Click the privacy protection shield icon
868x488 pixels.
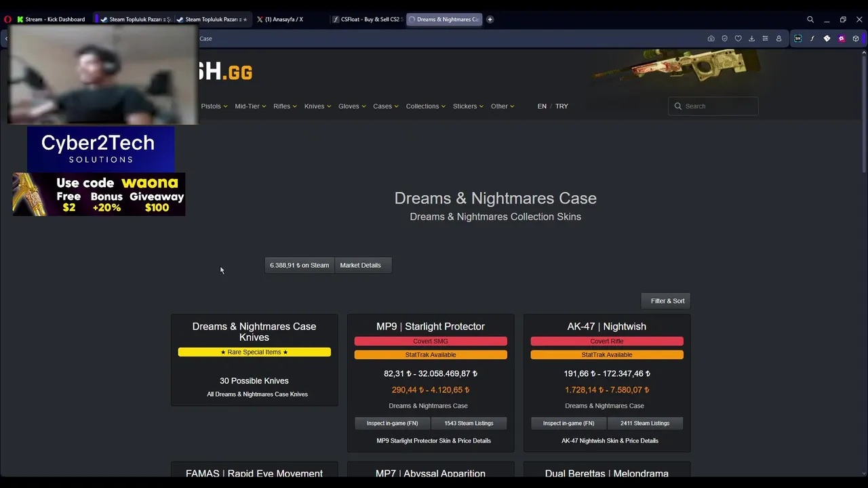[x=724, y=39]
